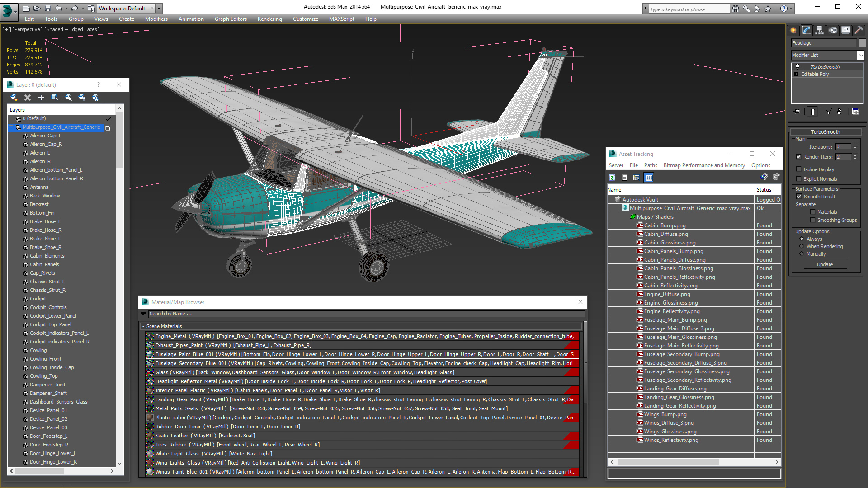Click Shaded + Edged Faces viewport label
The image size is (868, 488).
pyautogui.click(x=72, y=29)
